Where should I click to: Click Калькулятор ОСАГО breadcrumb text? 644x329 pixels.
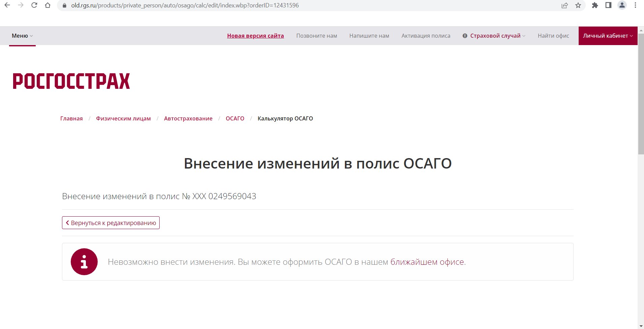pos(285,118)
